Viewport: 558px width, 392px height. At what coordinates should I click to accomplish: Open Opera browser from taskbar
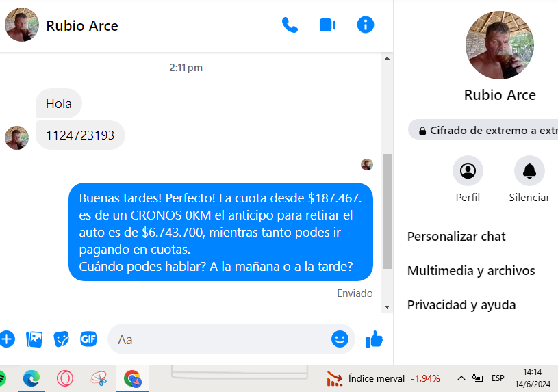pos(65,378)
